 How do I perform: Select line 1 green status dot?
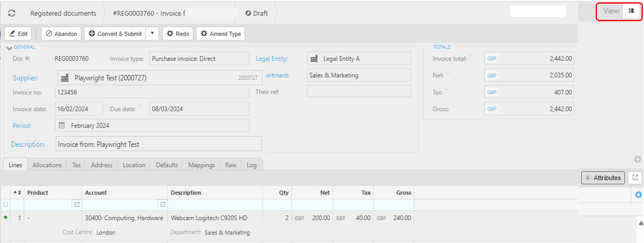[6, 218]
